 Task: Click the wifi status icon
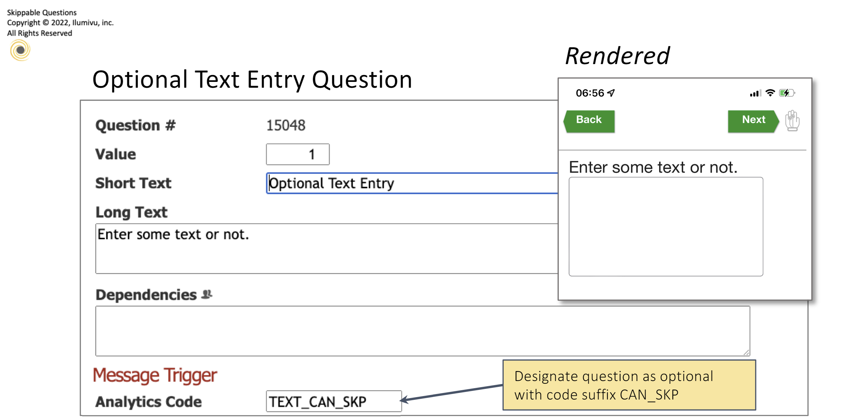(770, 93)
